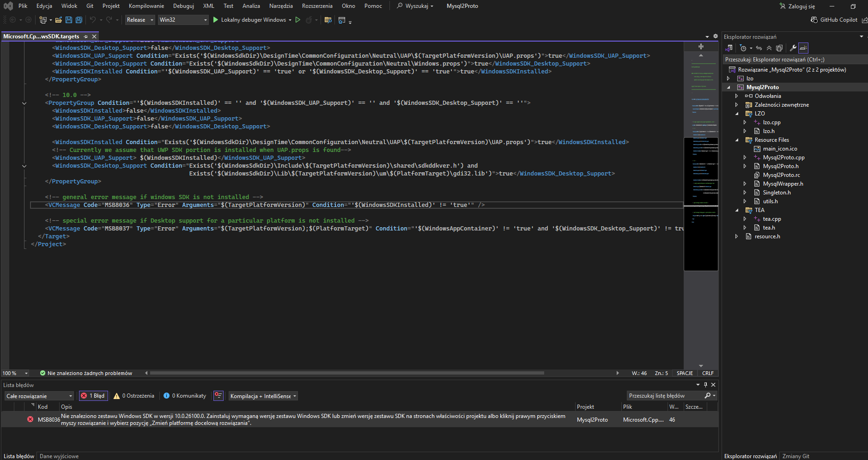Viewport: 868px width, 460px height.
Task: Click the Save All toolbar icon
Action: point(79,20)
